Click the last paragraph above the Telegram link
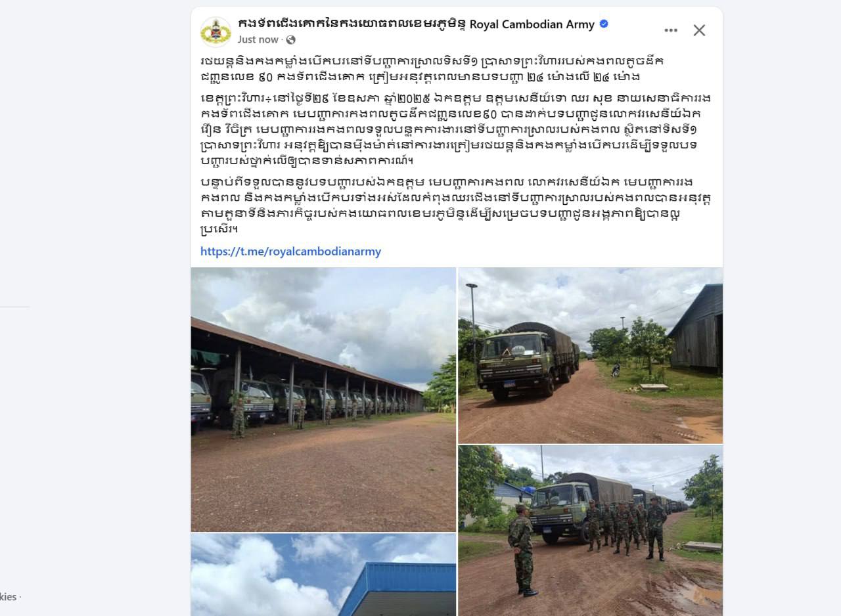The height and width of the screenshot is (616, 841). [x=456, y=206]
